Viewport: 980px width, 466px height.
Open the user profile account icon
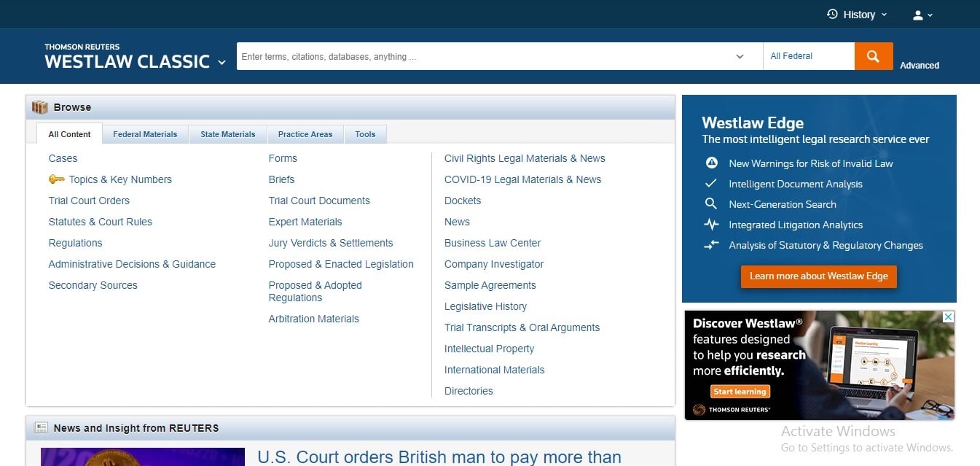tap(918, 15)
